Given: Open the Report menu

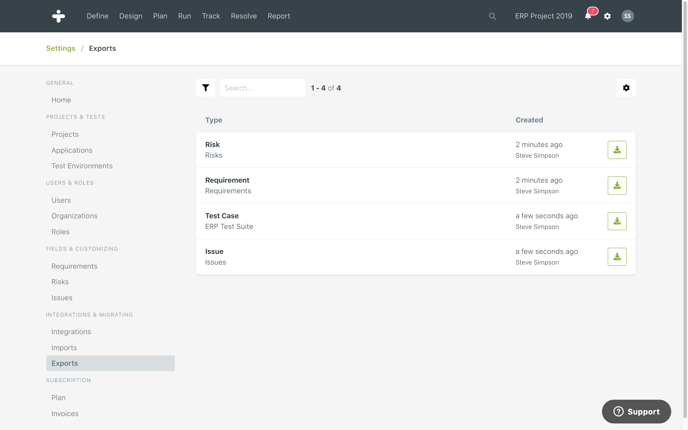Looking at the screenshot, I should coord(279,16).
